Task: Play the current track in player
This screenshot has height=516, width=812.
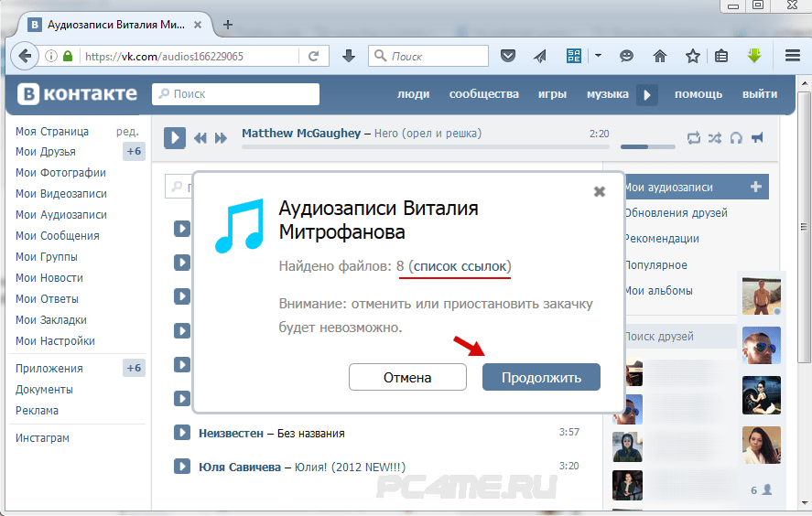Action: (175, 138)
